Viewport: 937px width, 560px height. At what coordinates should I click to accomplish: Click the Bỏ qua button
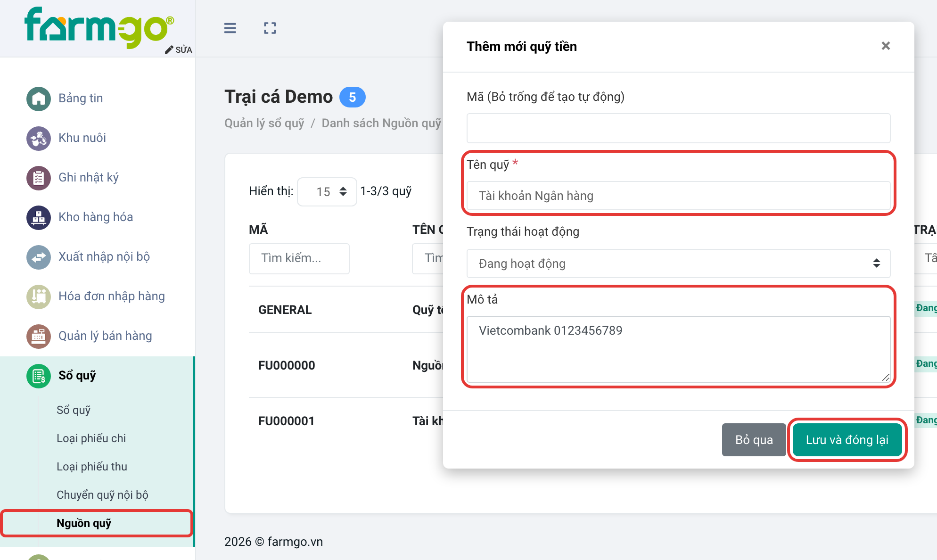pos(754,440)
